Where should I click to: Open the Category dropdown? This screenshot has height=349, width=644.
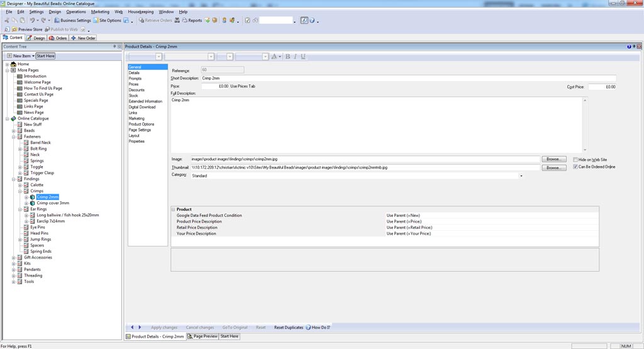point(521,176)
